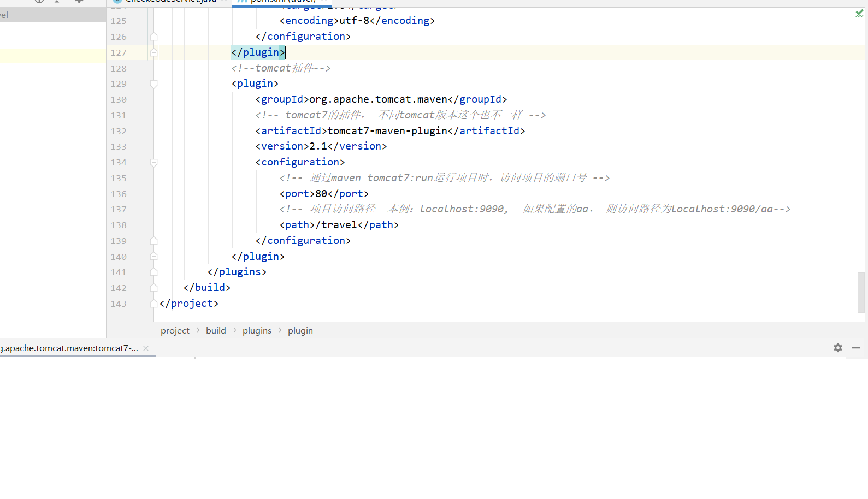
Task: Collapse the fold marker on line 127
Action: point(154,52)
